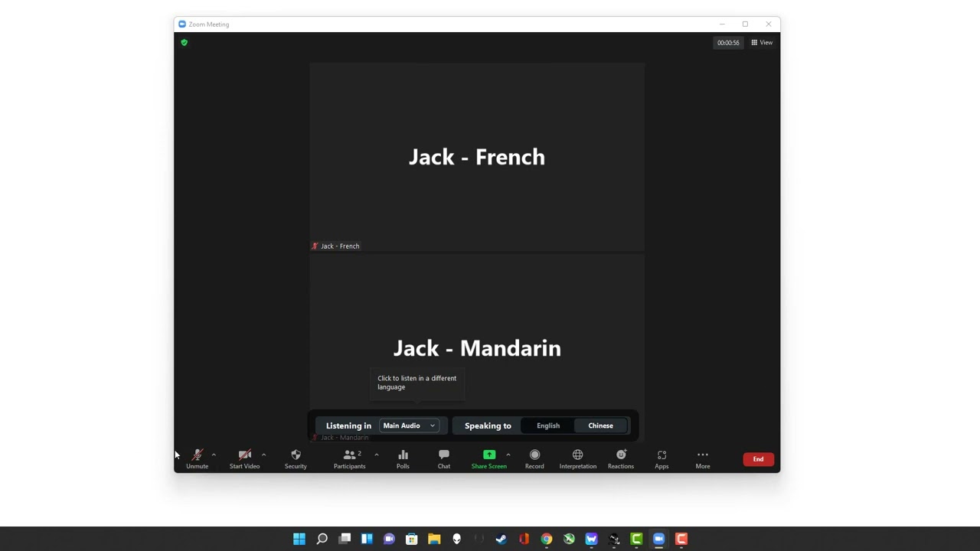This screenshot has width=980, height=551.
Task: Expand audio options arrow beside Unmute
Action: pos(214,455)
